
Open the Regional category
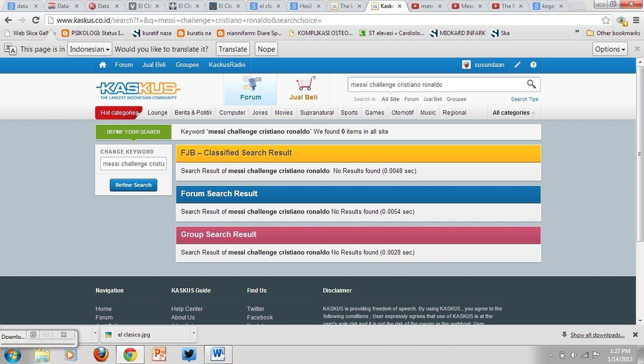point(454,113)
